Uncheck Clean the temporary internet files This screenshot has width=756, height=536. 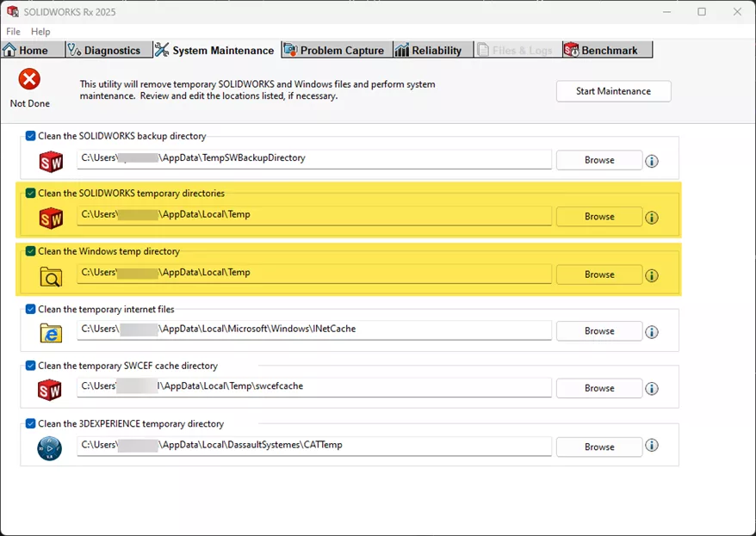tap(28, 308)
